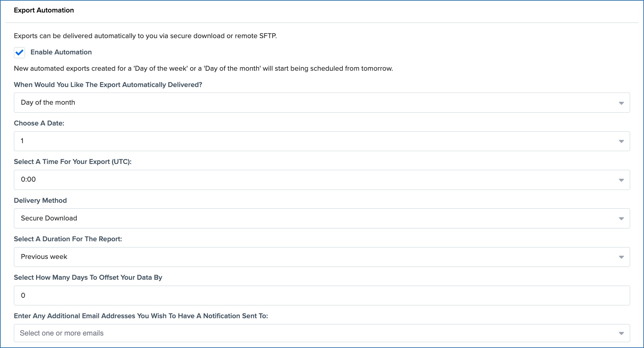This screenshot has width=644, height=348.
Task: Click the caret icon in the Choose A Date field
Action: point(621,141)
